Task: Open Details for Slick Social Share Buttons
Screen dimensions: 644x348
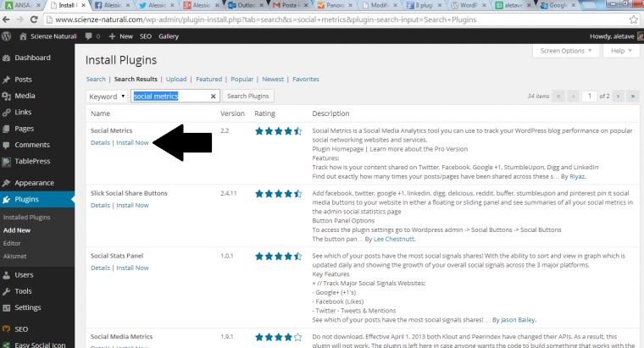Action: pyautogui.click(x=100, y=205)
